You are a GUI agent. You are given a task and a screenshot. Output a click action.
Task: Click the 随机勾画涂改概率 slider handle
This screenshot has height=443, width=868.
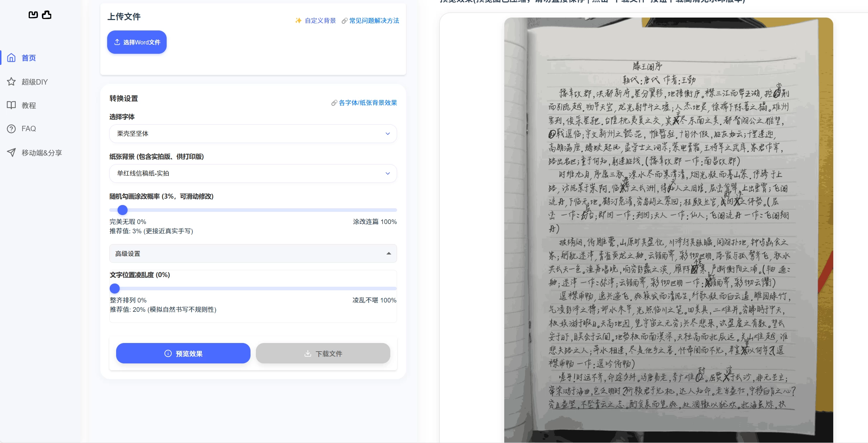[122, 210]
